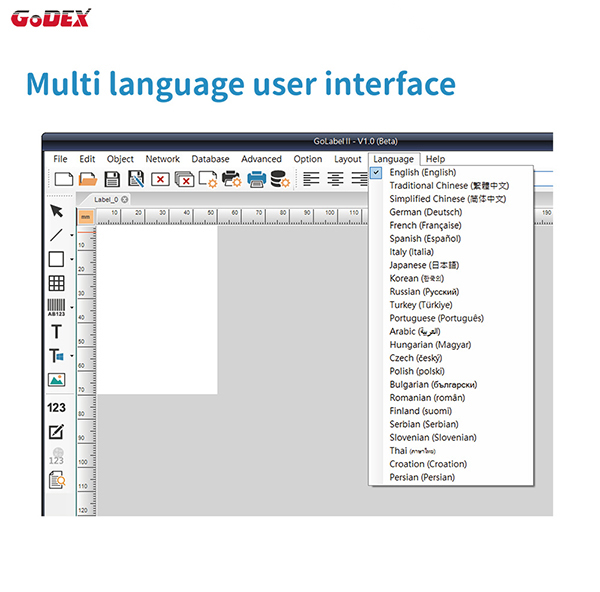Choose German (Deutsch)
The image size is (600, 592).
point(451,212)
